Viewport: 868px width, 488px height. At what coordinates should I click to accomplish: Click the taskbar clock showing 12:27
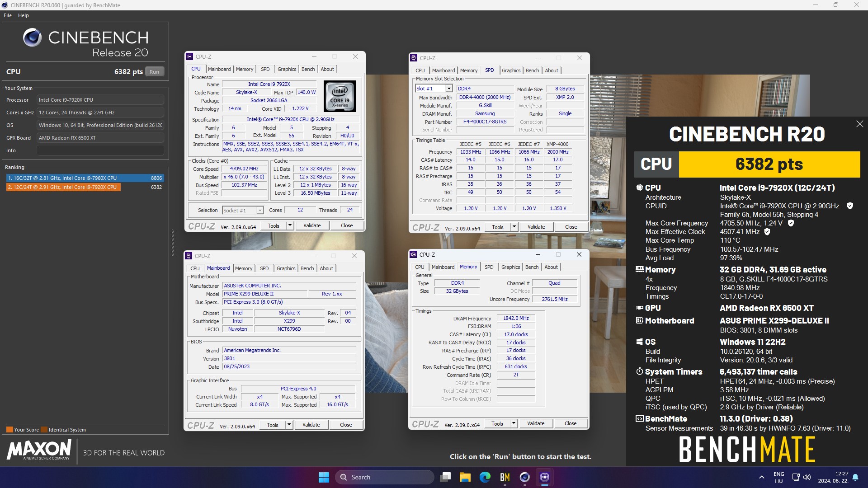click(833, 477)
